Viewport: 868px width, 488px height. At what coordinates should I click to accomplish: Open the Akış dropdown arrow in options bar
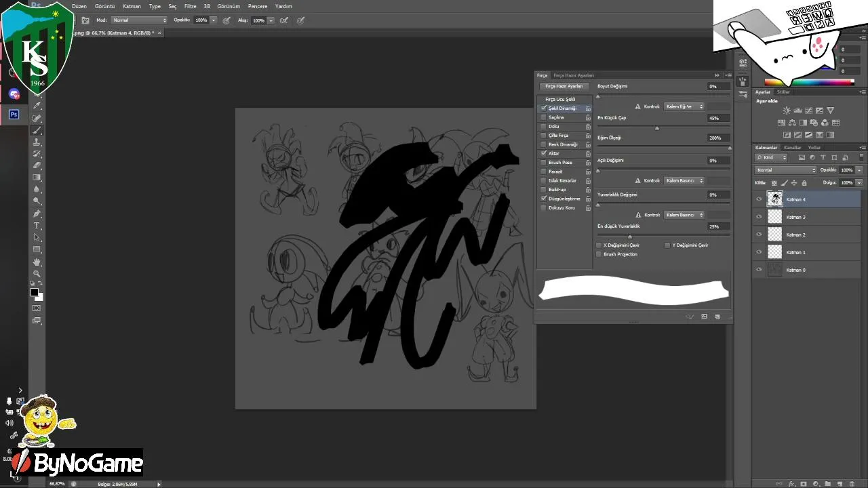(x=271, y=20)
